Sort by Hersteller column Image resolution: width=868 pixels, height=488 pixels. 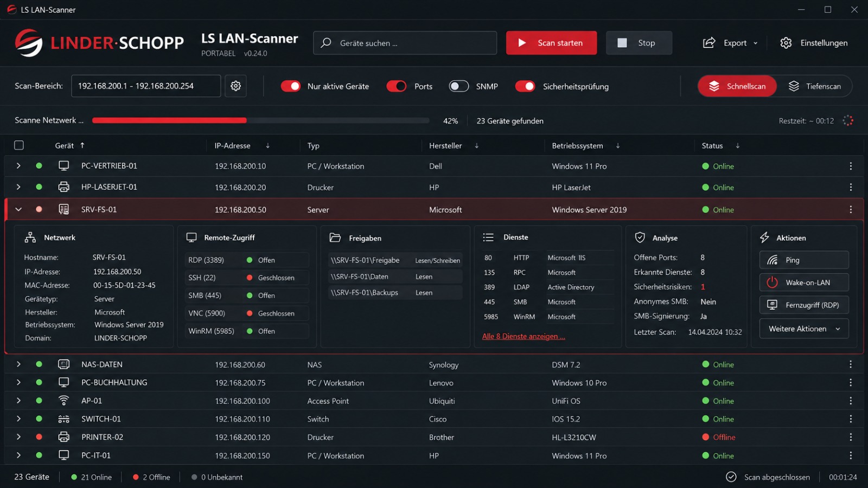coord(454,145)
